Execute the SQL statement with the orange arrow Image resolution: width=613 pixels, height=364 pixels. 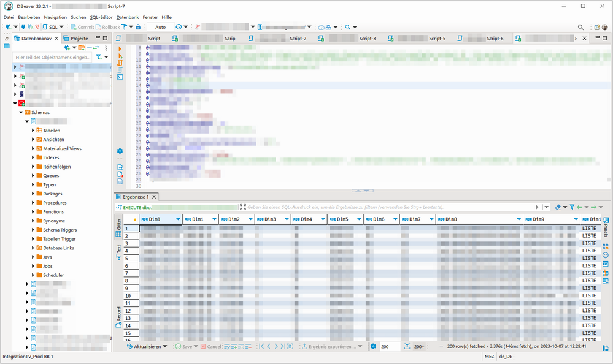(120, 49)
